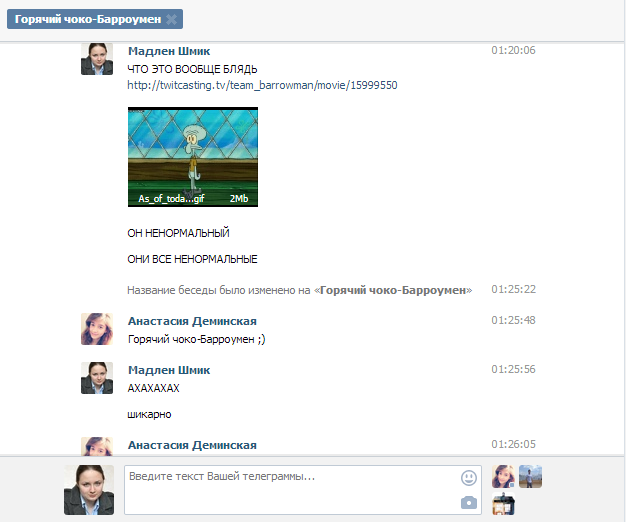Open the As_of_toda...gif Squidward attachment
The image size is (639, 522).
193,157
